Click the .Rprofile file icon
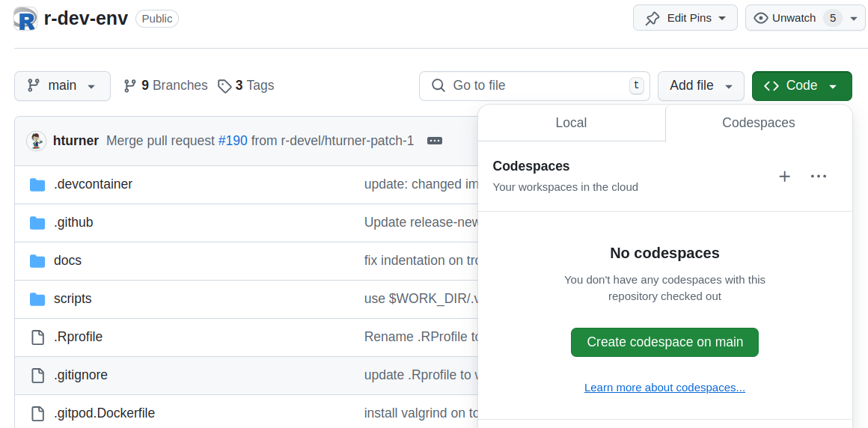Image resolution: width=868 pixels, height=428 pixels. (x=37, y=337)
